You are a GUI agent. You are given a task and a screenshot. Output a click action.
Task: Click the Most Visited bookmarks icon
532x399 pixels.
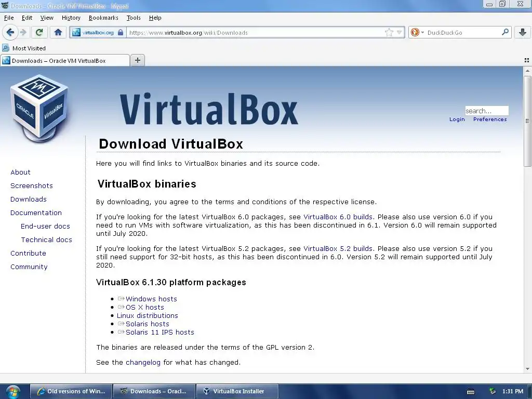(6, 48)
